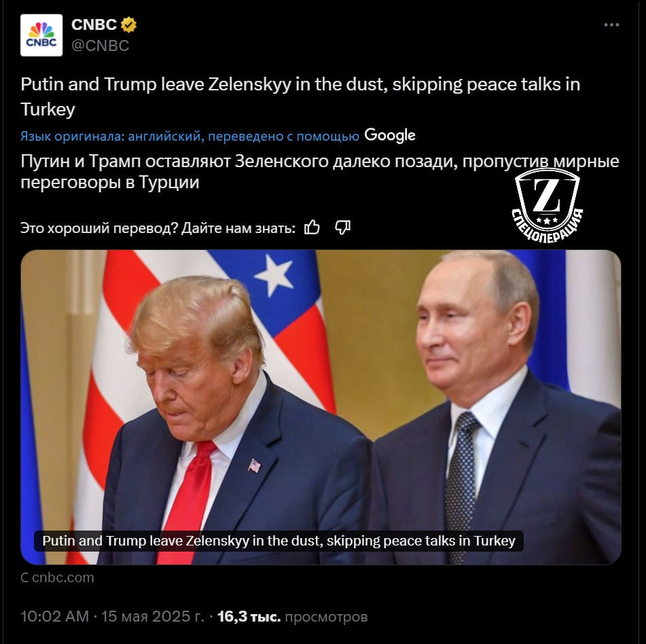This screenshot has height=644, width=646.
Task: Click the CNBC profile avatar
Action: [41, 35]
